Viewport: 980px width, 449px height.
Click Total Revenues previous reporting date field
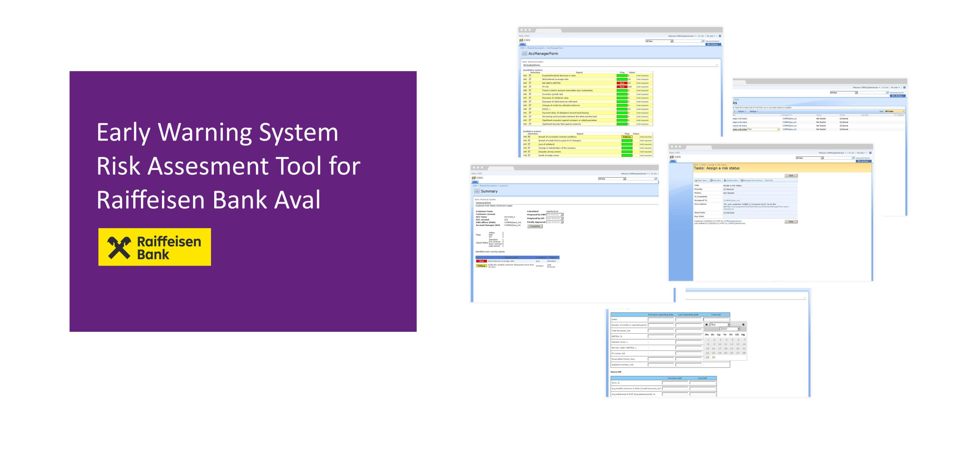[661, 331]
